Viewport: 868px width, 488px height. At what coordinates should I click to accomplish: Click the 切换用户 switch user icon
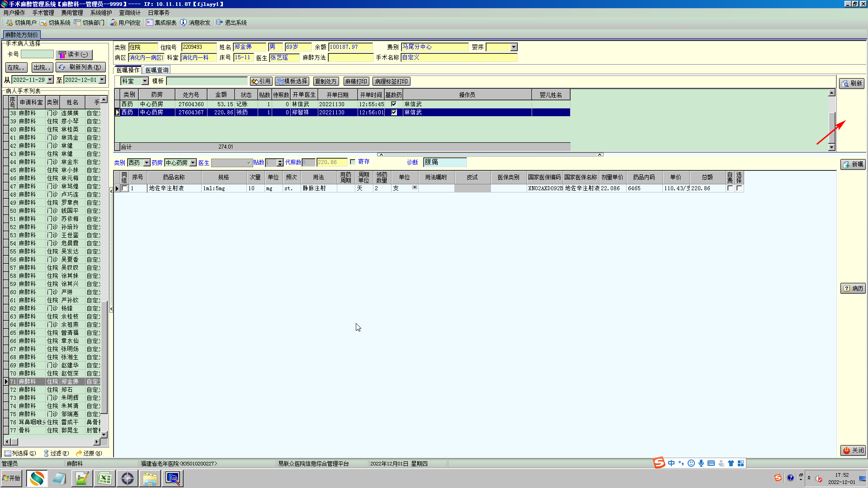point(9,23)
